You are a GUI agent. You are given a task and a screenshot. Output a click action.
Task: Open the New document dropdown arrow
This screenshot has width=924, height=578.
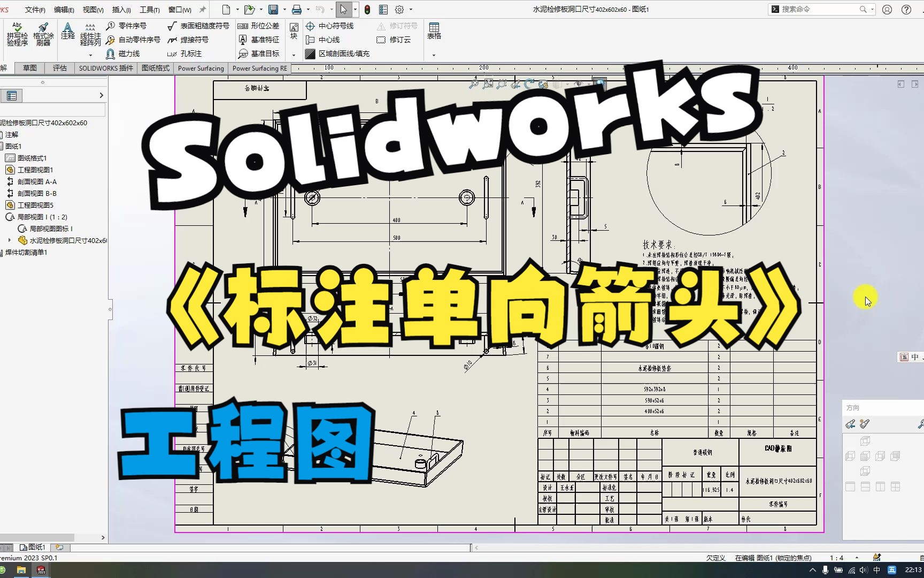coord(237,10)
